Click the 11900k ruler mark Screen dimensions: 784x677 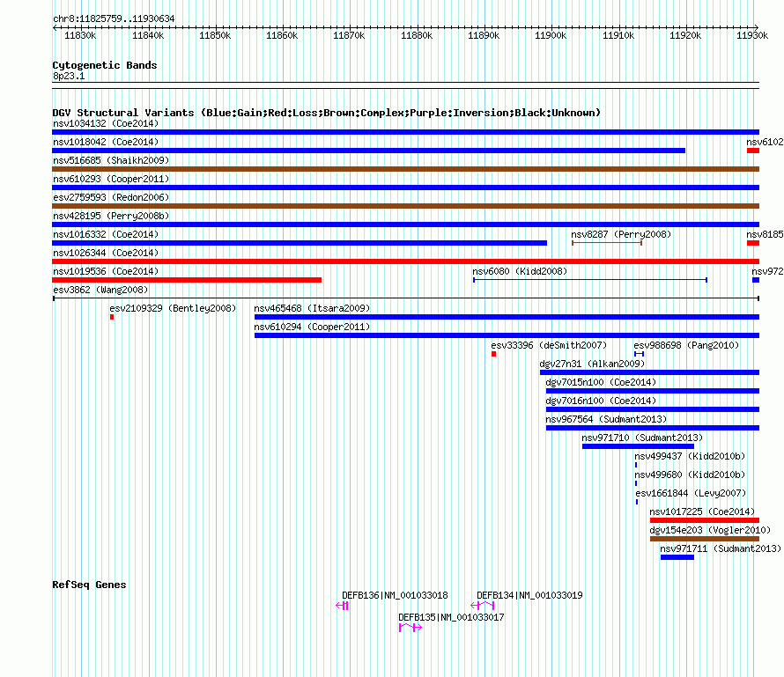point(551,35)
